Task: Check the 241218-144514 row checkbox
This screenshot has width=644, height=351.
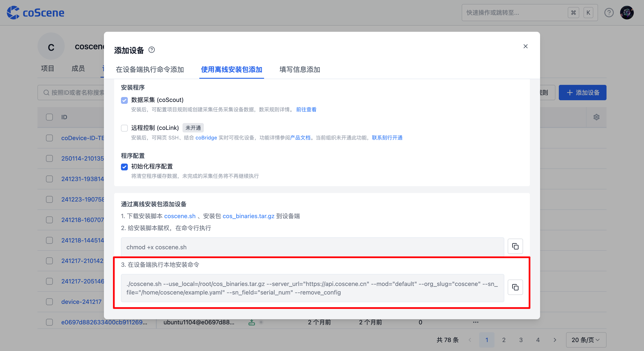Action: (x=49, y=241)
